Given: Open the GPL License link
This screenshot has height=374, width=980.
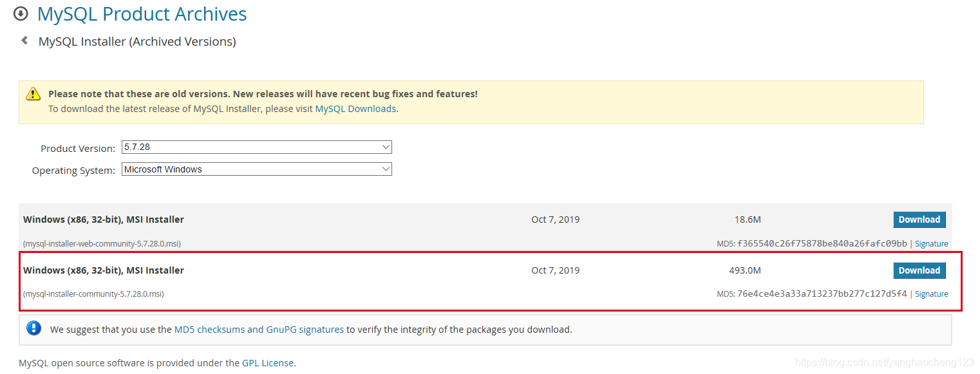Looking at the screenshot, I should click(268, 363).
